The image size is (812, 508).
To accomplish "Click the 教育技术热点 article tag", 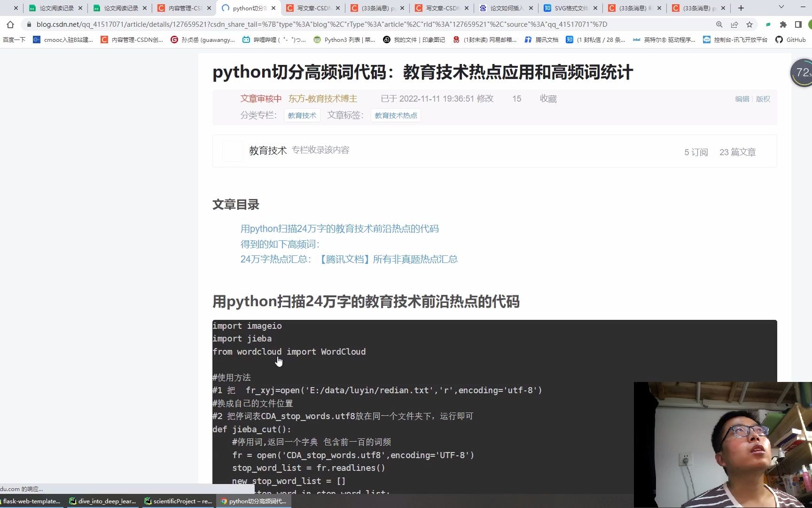I will coord(395,115).
